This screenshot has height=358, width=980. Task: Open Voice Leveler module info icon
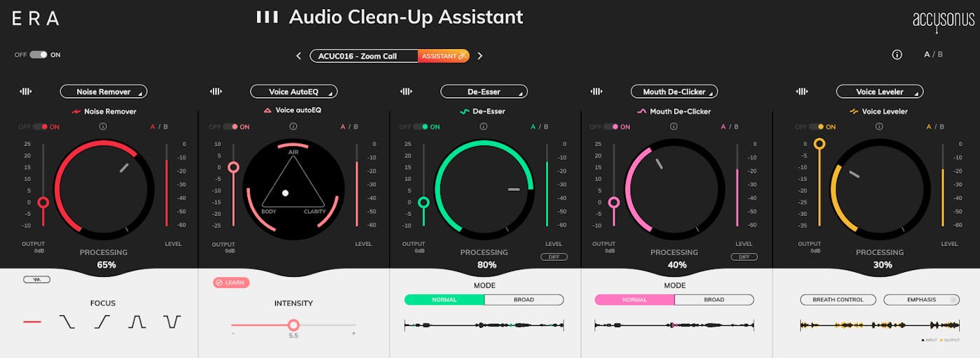[x=879, y=127]
